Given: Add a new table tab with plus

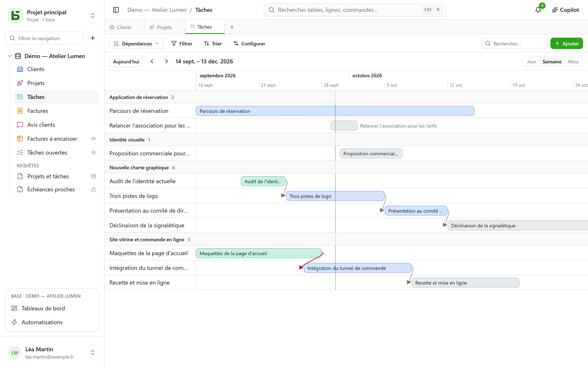Looking at the screenshot, I should [232, 27].
